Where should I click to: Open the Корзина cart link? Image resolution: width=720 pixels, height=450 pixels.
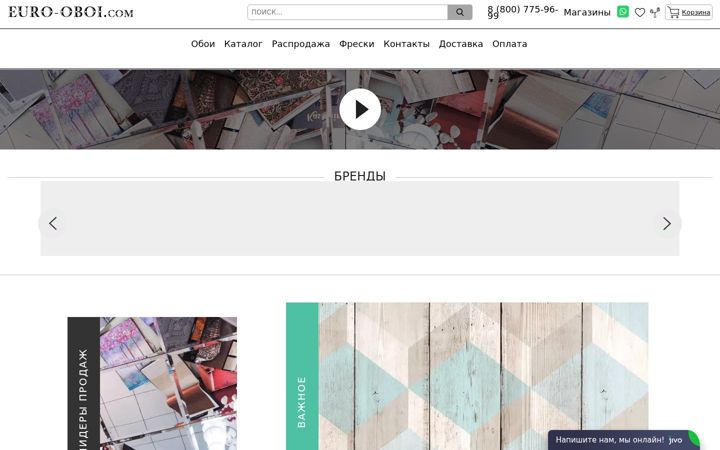click(x=696, y=13)
